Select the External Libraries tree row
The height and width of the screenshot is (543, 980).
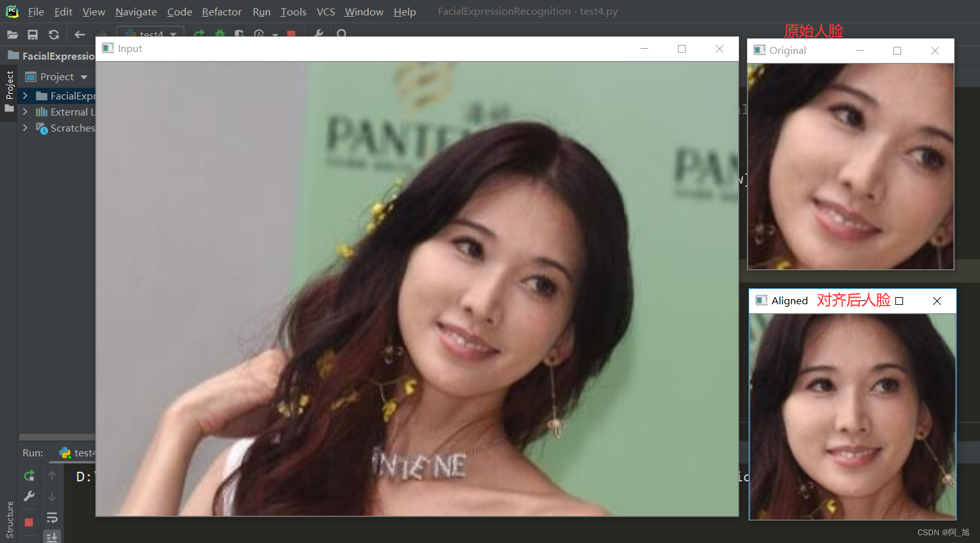tap(57, 112)
